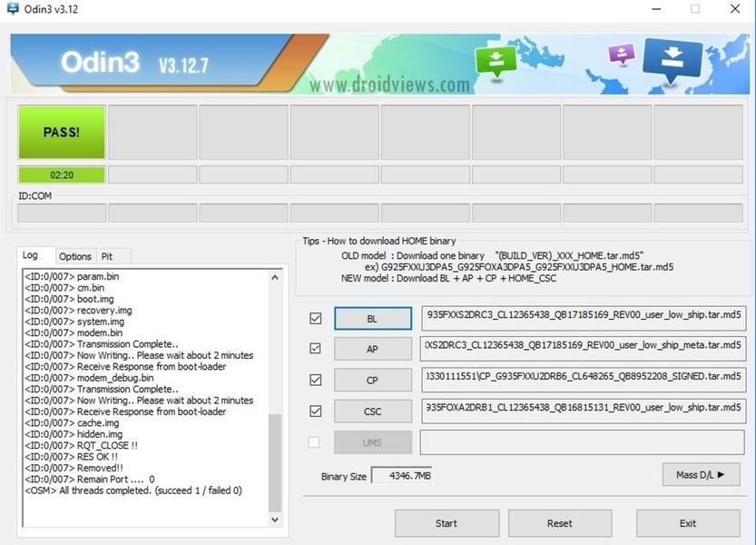Click log line 'RES OK !!'
The height and width of the screenshot is (545, 756).
pos(71,457)
